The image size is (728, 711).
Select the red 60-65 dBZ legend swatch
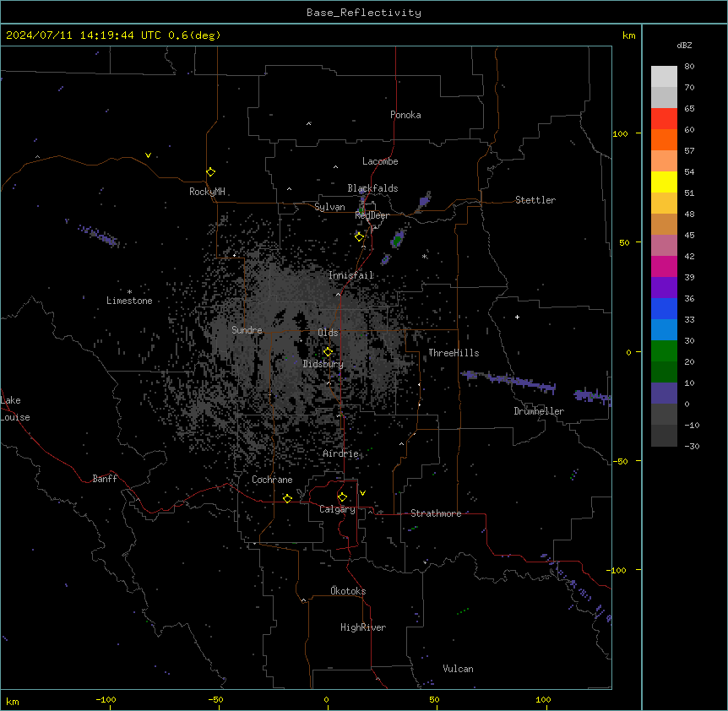664,119
